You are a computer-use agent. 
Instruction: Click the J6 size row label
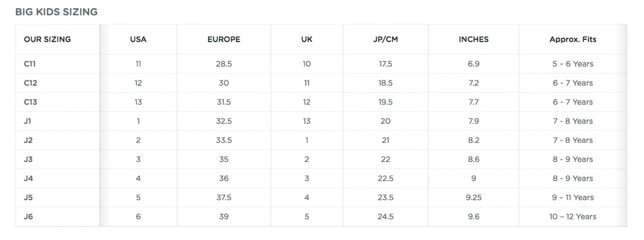click(29, 216)
